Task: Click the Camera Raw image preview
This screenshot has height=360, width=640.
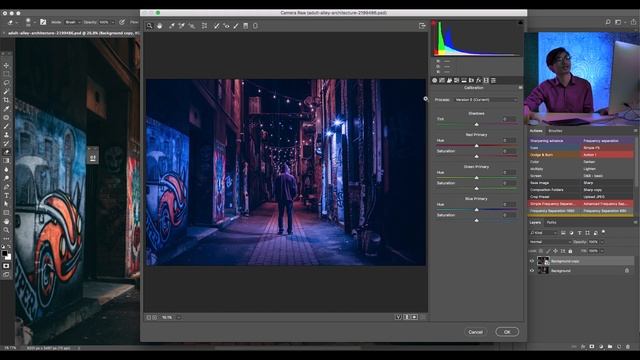Action: click(286, 172)
